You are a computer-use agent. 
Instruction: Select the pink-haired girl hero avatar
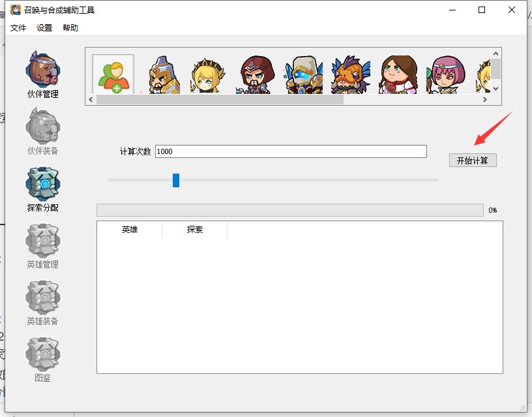[x=445, y=75]
